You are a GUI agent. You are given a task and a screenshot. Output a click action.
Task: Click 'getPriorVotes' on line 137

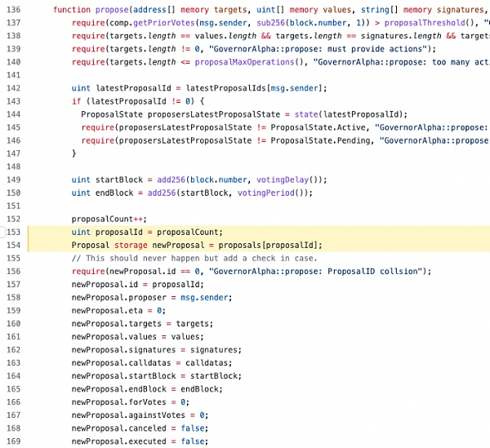(x=164, y=23)
